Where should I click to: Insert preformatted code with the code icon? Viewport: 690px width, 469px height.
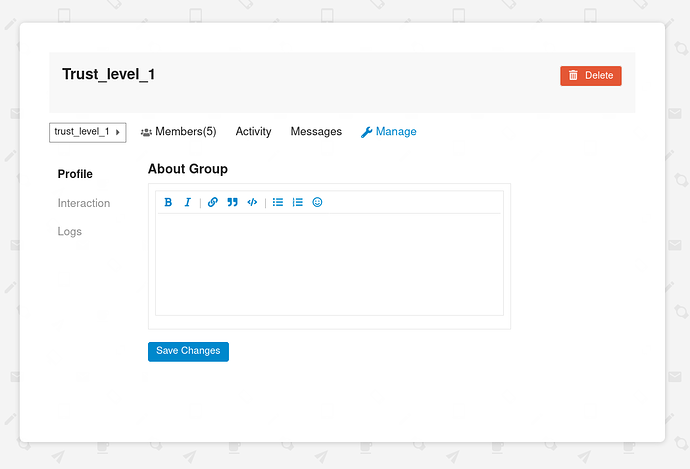click(x=252, y=202)
